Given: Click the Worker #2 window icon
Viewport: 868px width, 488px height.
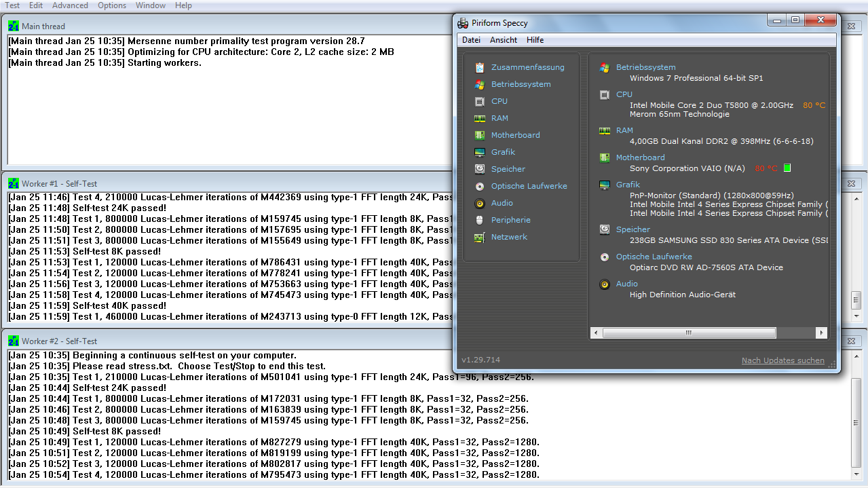Looking at the screenshot, I should point(14,341).
